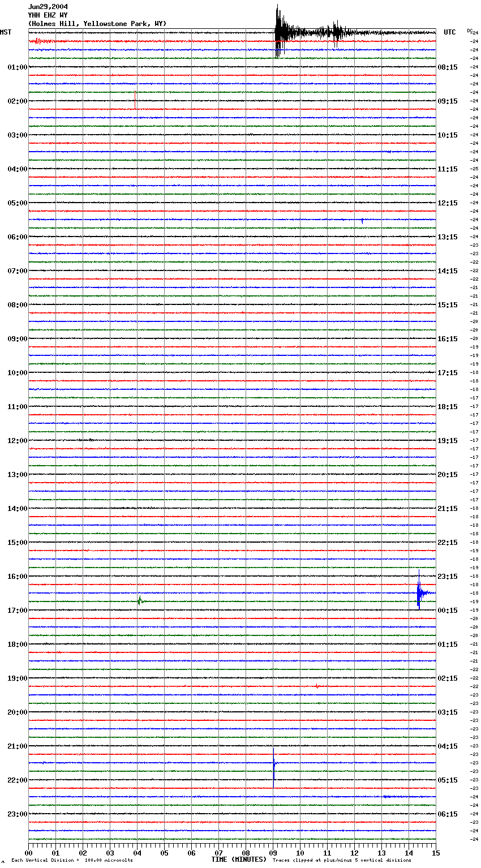
Task: Click minute-axis tick label 07 at bottom
Action: point(218,853)
